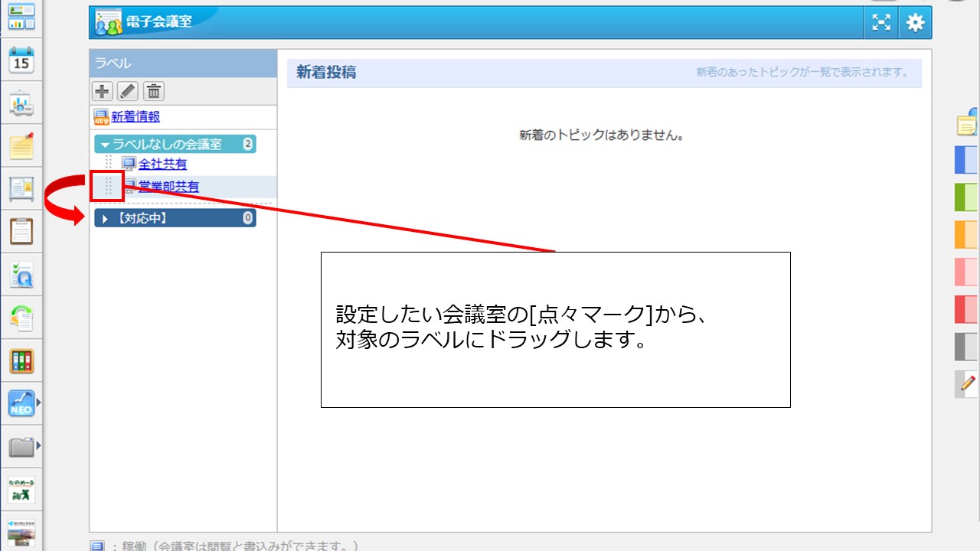Open the 新着情報 link
This screenshot has height=551, width=980.
[136, 117]
